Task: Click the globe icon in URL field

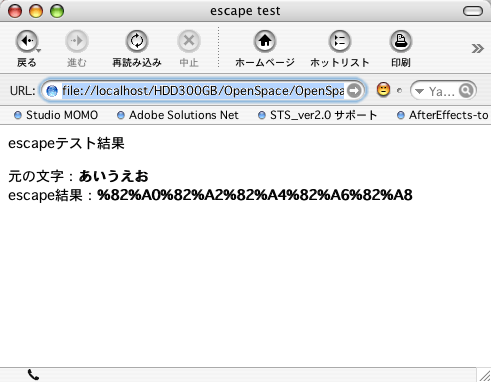Action: [x=52, y=91]
